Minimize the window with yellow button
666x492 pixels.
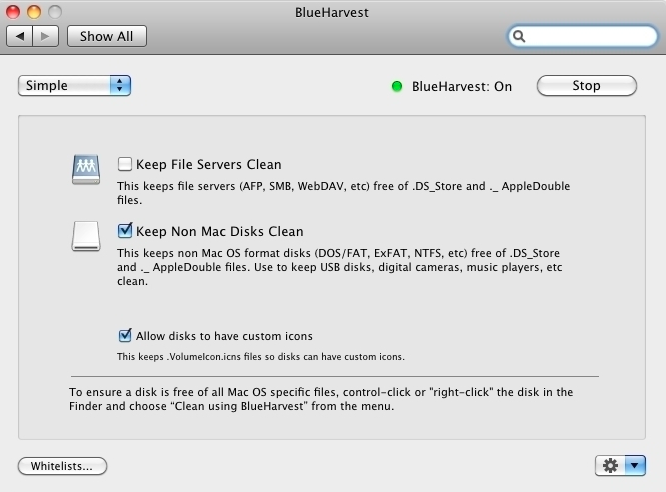tap(34, 12)
